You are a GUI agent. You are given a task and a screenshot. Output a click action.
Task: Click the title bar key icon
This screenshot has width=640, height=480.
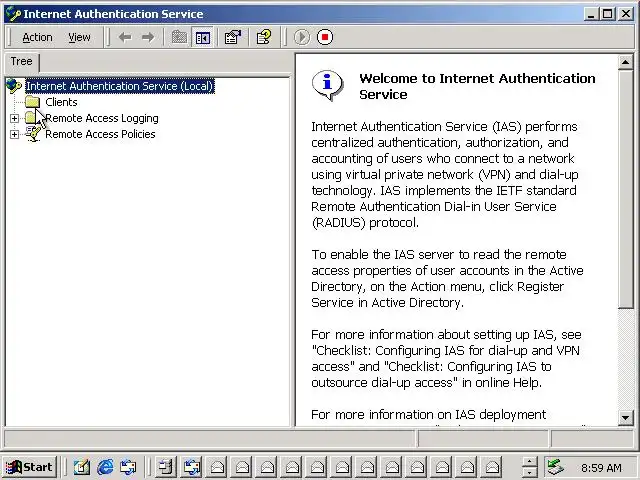[x=14, y=14]
